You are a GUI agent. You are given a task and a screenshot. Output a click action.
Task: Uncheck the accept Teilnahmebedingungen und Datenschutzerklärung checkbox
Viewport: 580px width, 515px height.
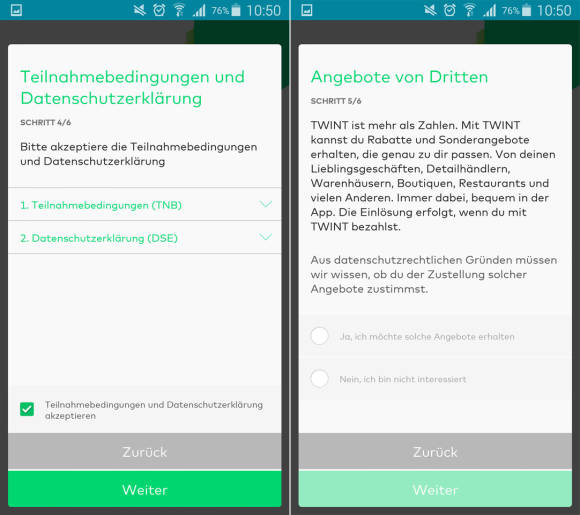tap(27, 409)
